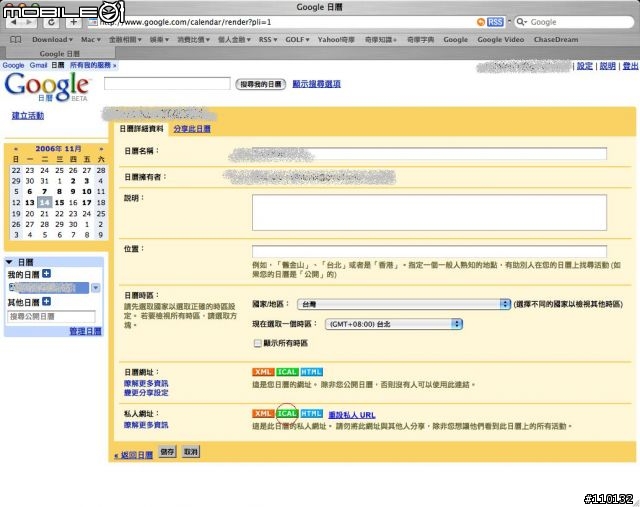
Task: Click the Gmail link in top bar
Action: tap(38, 65)
